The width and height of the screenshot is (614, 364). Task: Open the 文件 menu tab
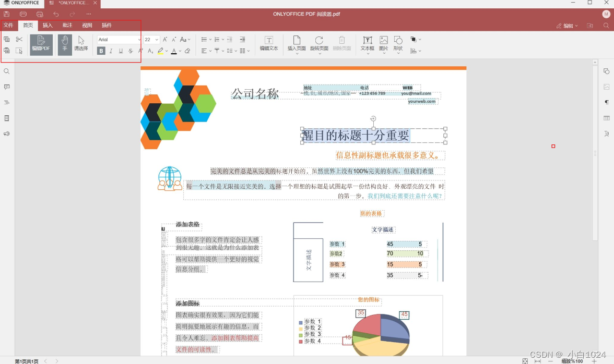click(8, 26)
